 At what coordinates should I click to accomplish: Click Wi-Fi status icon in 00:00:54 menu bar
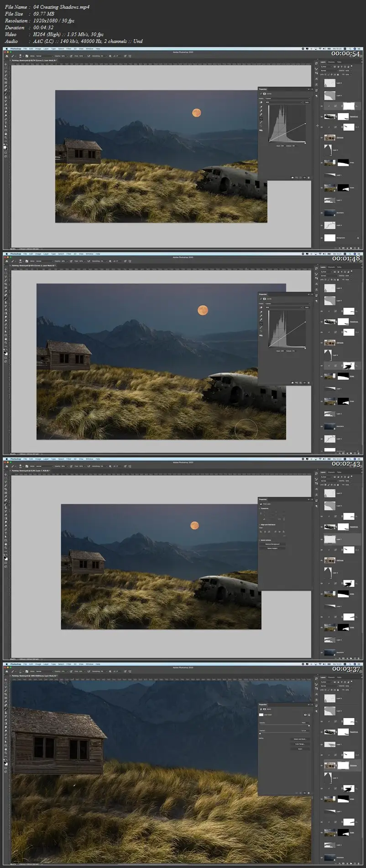pyautogui.click(x=320, y=49)
